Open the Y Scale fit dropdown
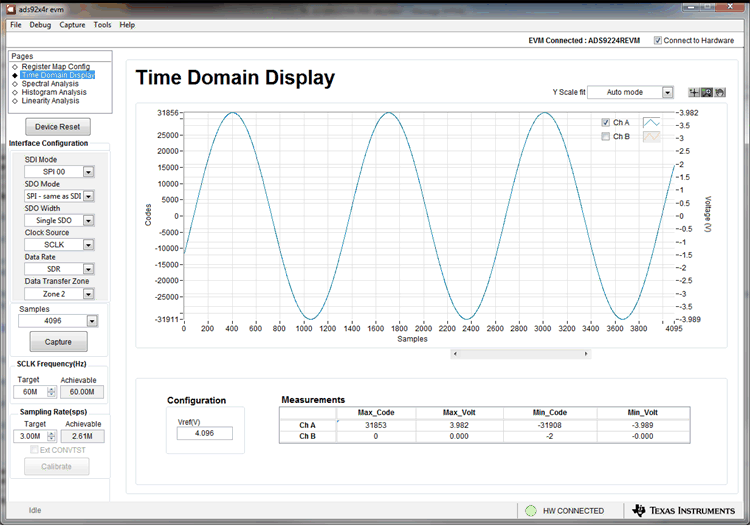This screenshot has width=751, height=526. click(667, 92)
